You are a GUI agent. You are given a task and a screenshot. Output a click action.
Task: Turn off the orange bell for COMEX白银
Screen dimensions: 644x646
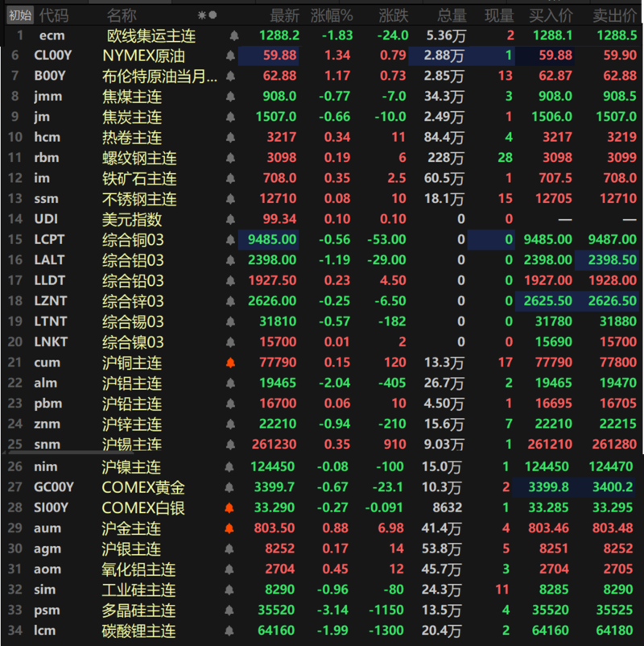(x=231, y=507)
